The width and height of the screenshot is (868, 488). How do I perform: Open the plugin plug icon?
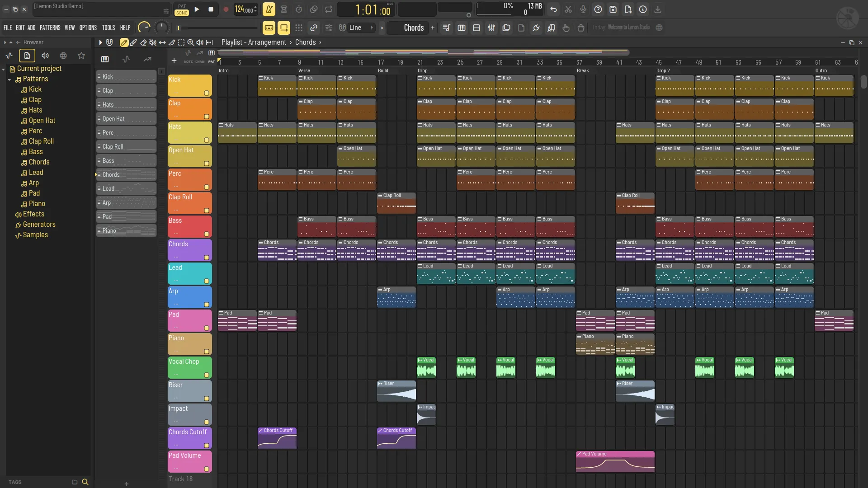click(x=536, y=28)
